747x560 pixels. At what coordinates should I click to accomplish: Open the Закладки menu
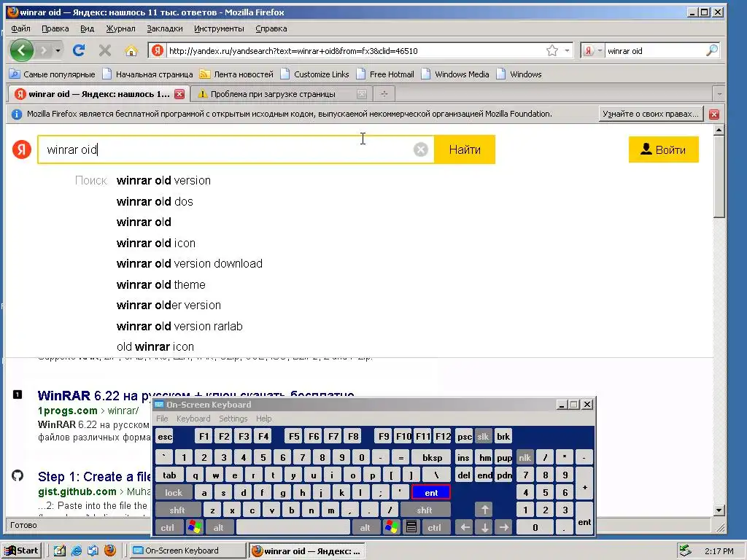point(164,28)
